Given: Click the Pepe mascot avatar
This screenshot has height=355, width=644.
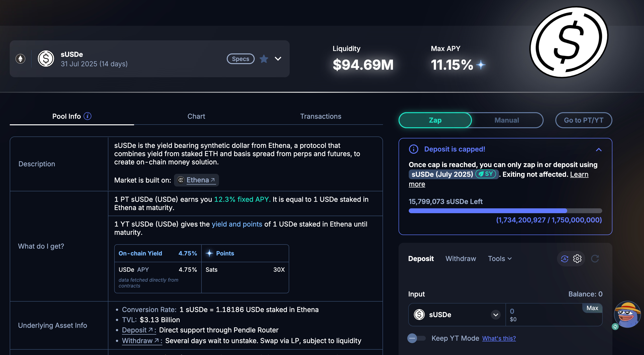Looking at the screenshot, I should 627,314.
